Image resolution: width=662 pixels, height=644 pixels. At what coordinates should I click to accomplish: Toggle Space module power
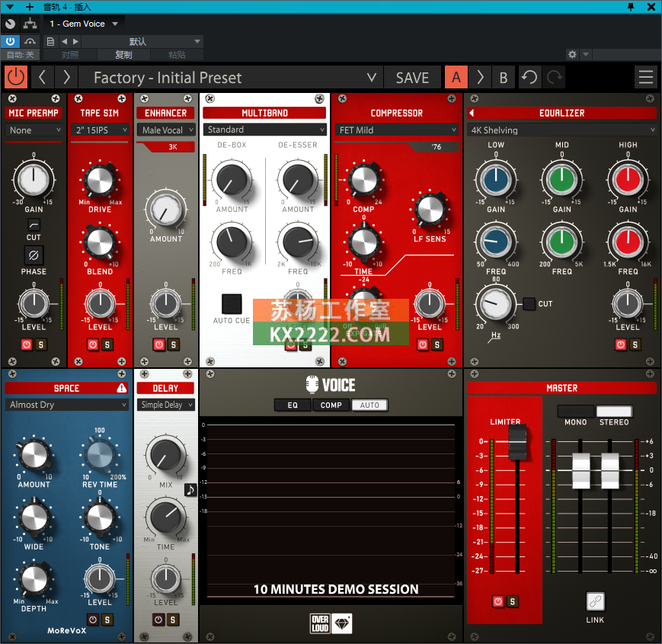[x=93, y=620]
